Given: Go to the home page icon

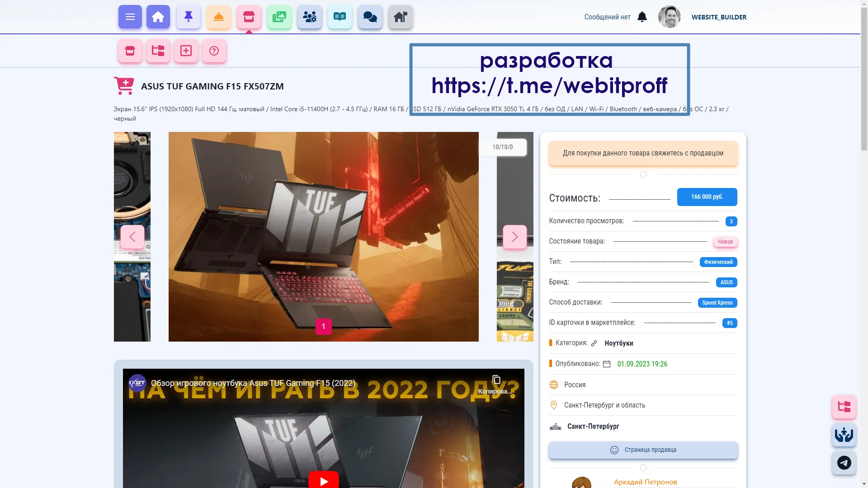Looking at the screenshot, I should 158,17.
